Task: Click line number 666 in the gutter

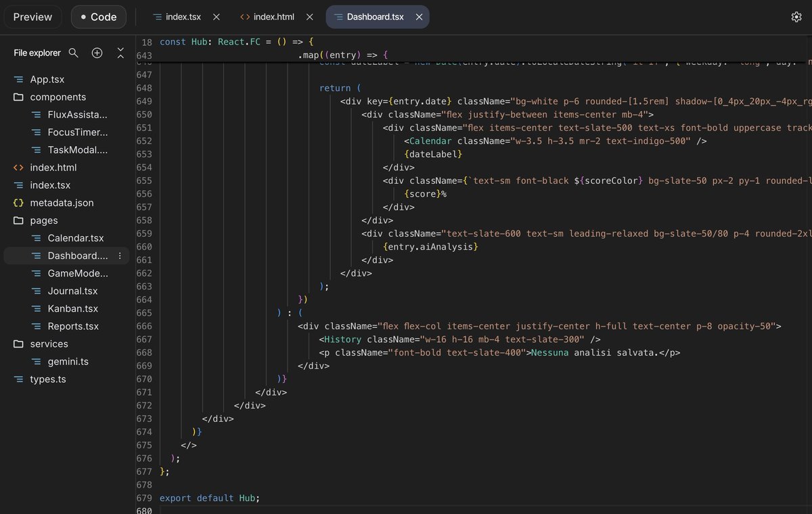Action: point(144,326)
